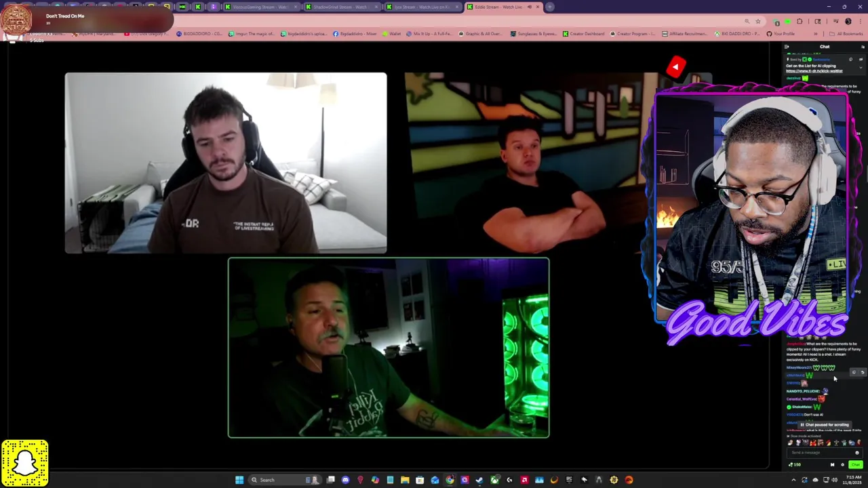Click username NANDITO_PELUCHE in chat

[x=803, y=391]
